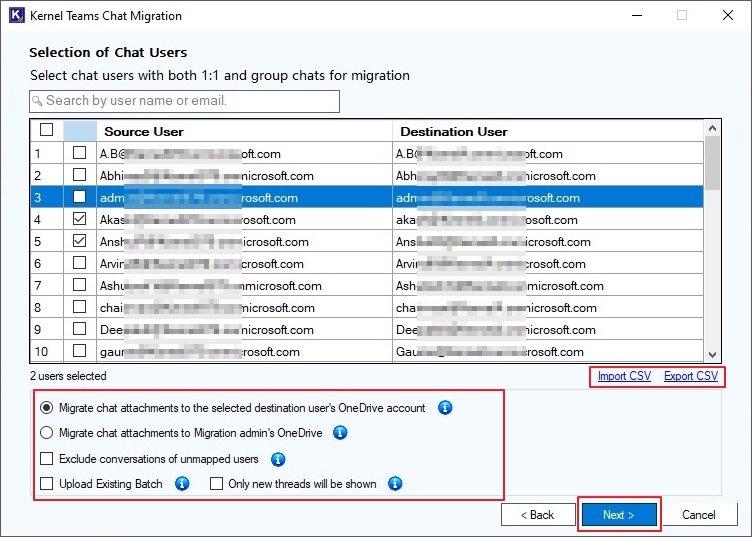The width and height of the screenshot is (752, 537).
Task: Minimize the Kernel Teams Chat Migration window
Action: 637,15
